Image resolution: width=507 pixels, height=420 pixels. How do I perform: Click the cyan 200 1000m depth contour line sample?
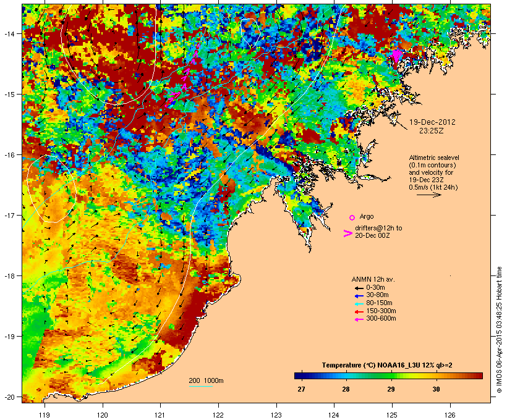pos(200,386)
